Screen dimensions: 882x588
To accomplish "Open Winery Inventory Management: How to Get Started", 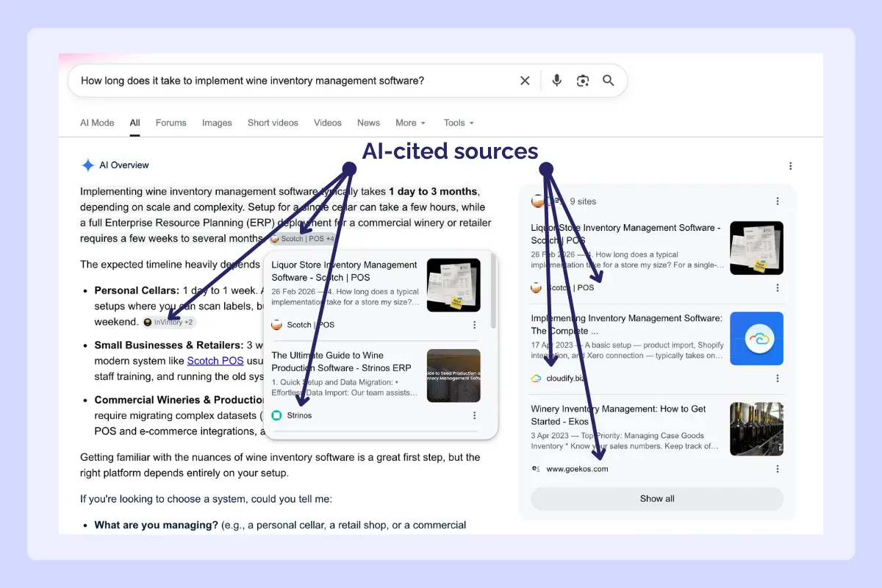I will [619, 415].
